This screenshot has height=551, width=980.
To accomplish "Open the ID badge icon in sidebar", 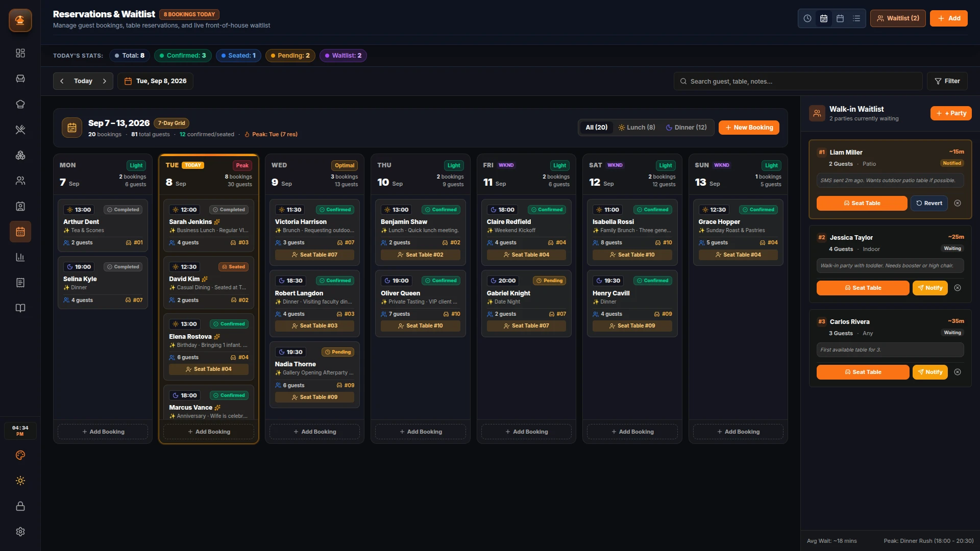I will (20, 206).
